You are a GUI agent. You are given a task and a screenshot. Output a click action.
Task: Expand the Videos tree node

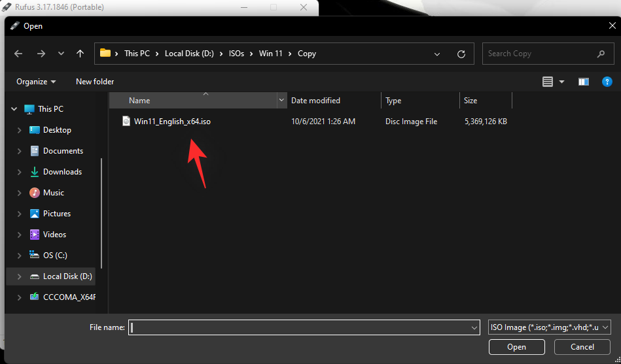tap(19, 235)
